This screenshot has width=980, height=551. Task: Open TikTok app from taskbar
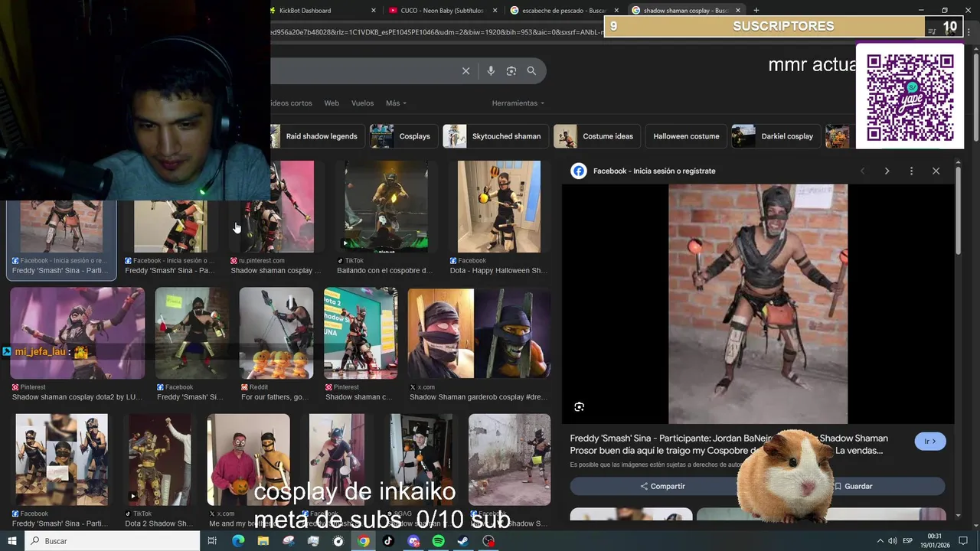click(x=388, y=541)
